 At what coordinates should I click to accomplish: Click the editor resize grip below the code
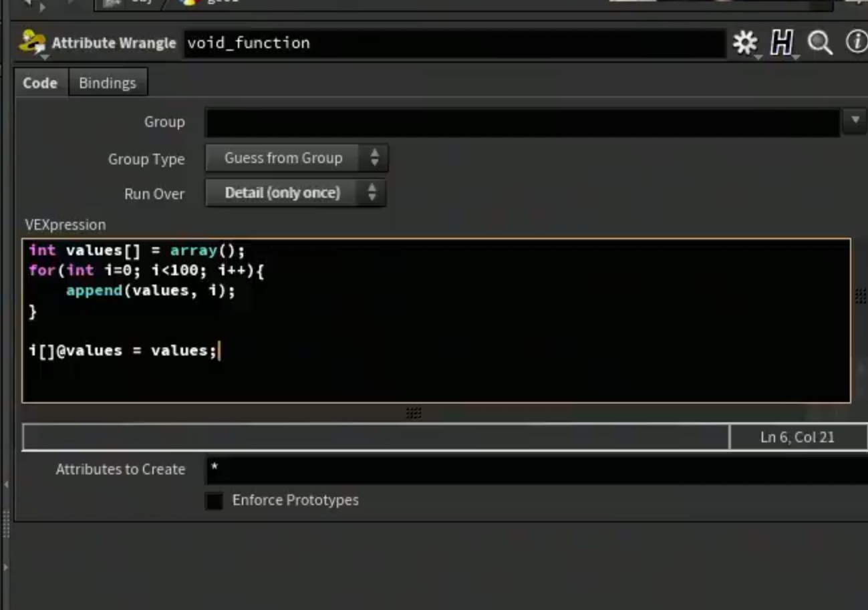click(414, 414)
